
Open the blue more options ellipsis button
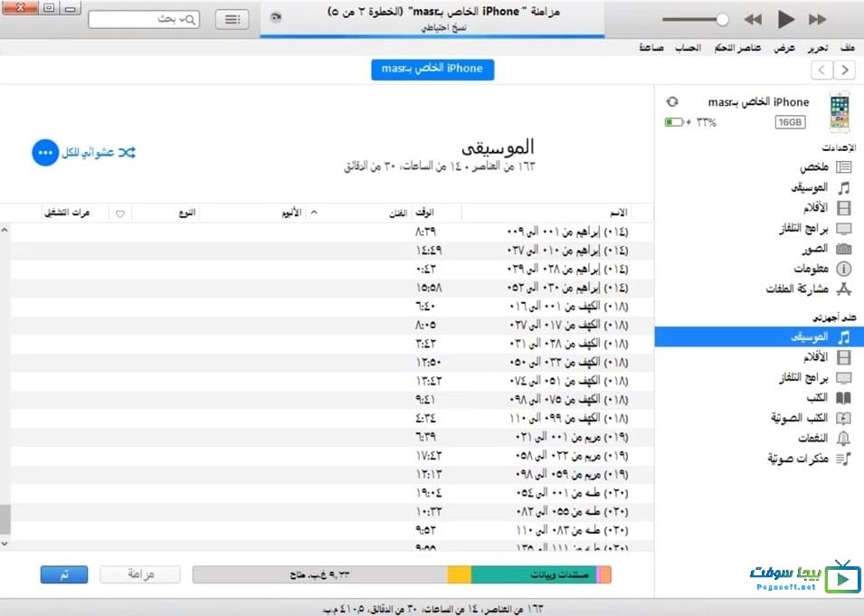pos(45,153)
